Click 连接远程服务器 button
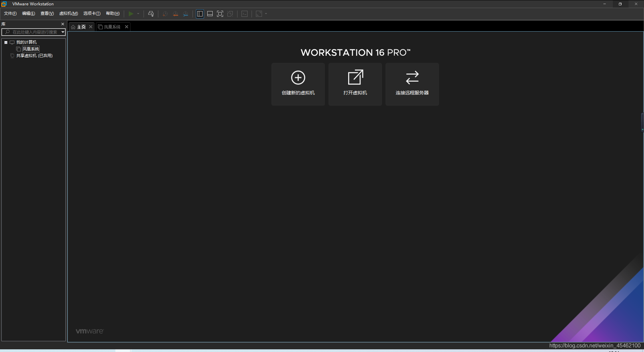 [412, 84]
